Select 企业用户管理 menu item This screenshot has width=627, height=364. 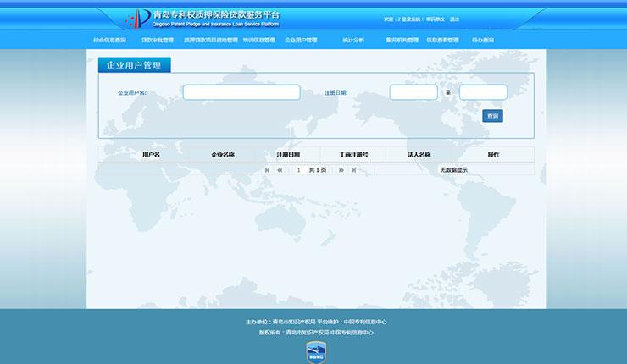(x=301, y=40)
